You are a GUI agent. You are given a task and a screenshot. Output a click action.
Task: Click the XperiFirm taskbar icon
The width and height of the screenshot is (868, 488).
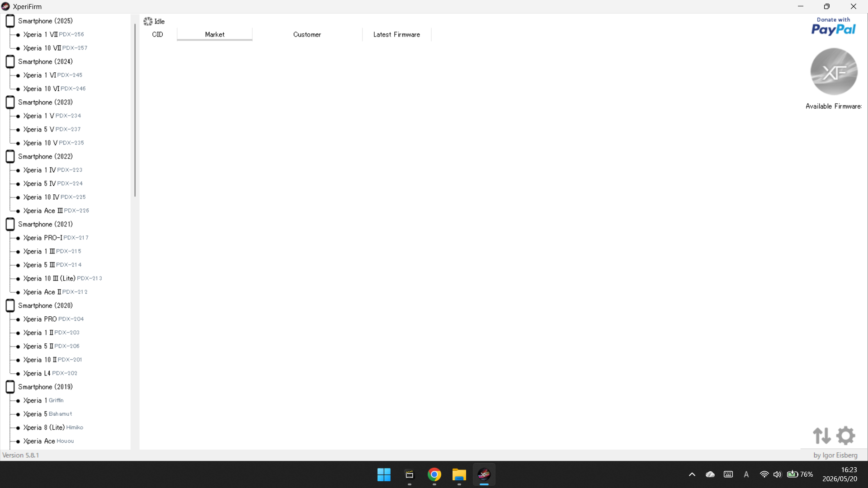[x=484, y=474]
